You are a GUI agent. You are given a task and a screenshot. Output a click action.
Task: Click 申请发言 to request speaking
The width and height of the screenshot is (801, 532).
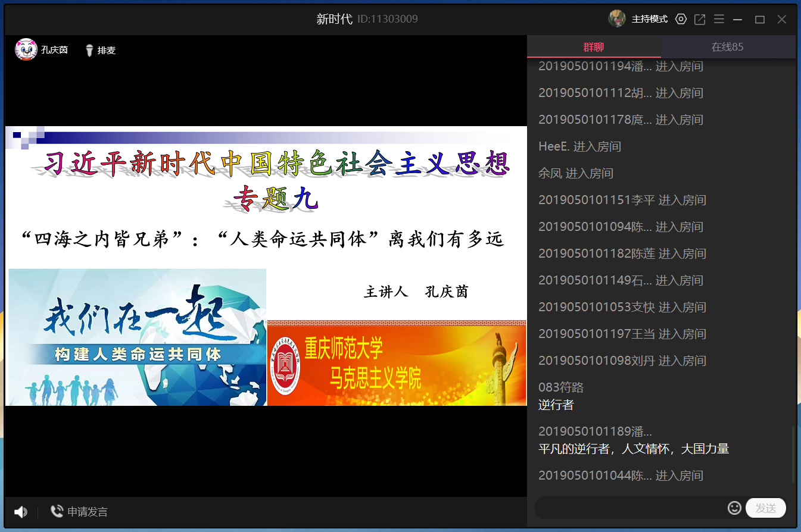coord(87,512)
